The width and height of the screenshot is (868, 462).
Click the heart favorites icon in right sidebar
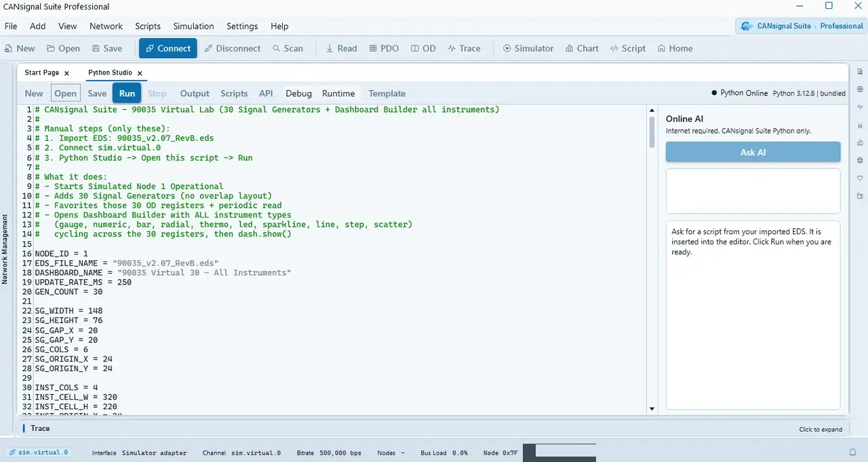coord(860,178)
